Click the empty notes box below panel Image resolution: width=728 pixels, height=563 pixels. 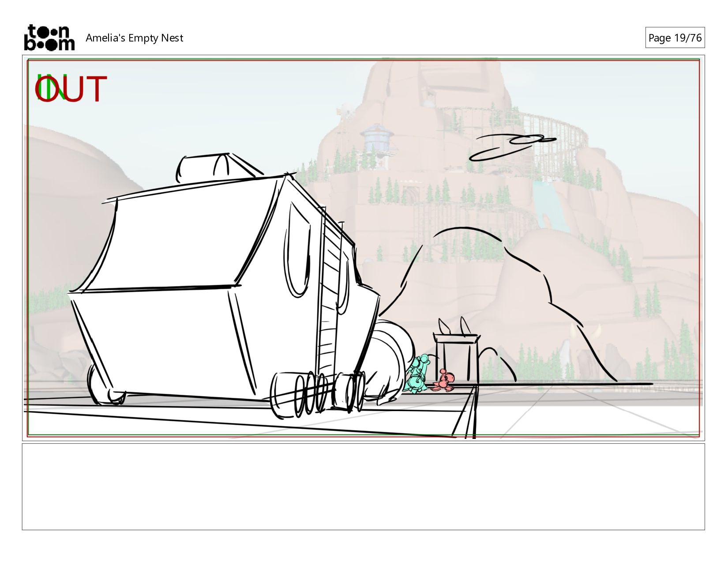(363, 487)
